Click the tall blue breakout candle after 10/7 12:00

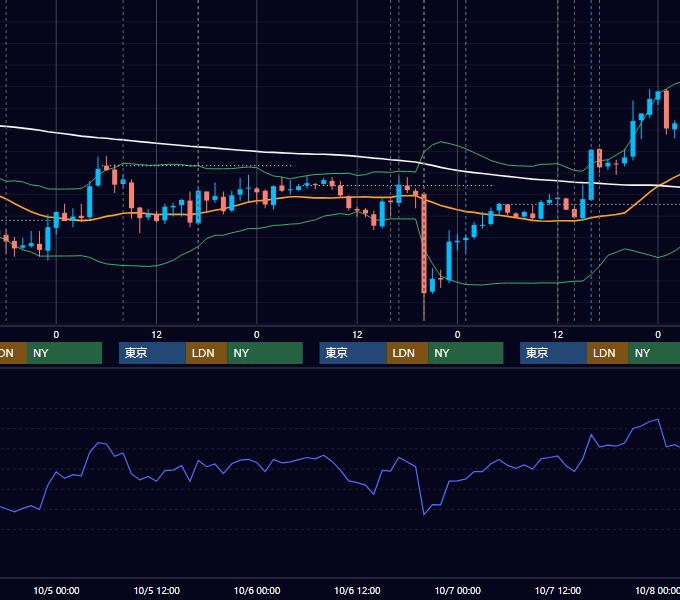click(591, 175)
